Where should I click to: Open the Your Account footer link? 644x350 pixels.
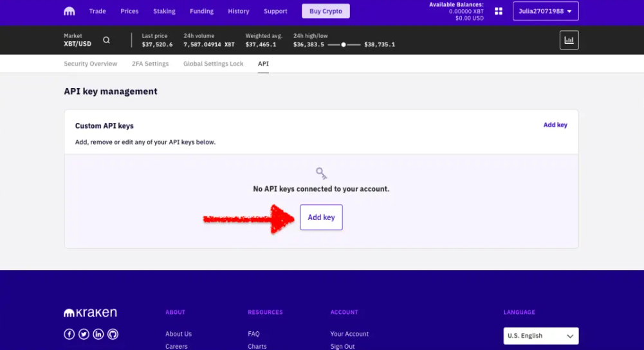[349, 334]
